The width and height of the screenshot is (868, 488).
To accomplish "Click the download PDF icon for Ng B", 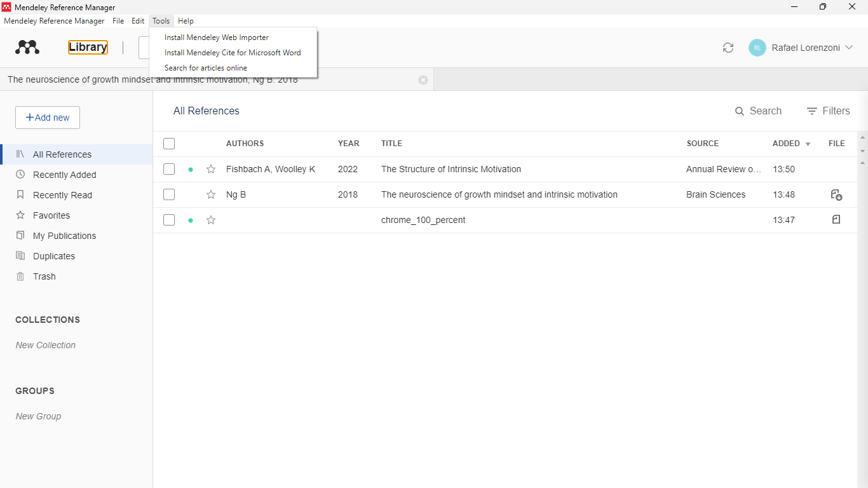I will [x=836, y=194].
